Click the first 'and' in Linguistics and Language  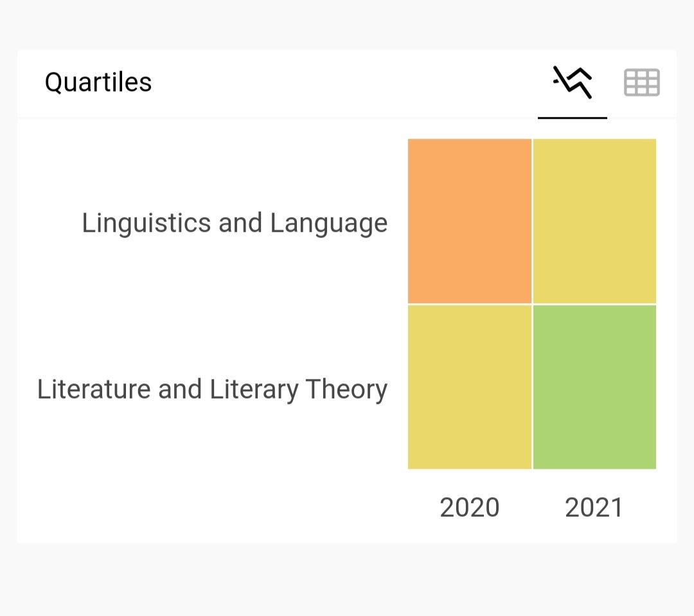coord(240,223)
